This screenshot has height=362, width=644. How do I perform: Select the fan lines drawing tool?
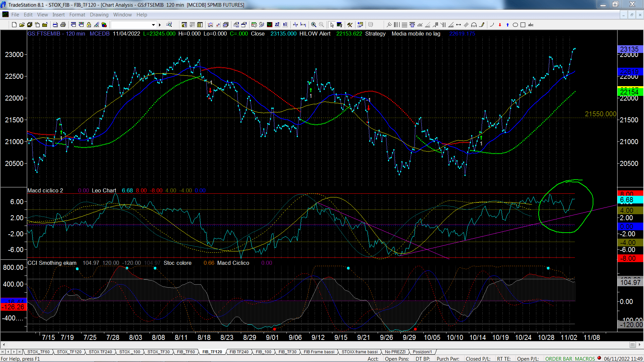(x=451, y=25)
